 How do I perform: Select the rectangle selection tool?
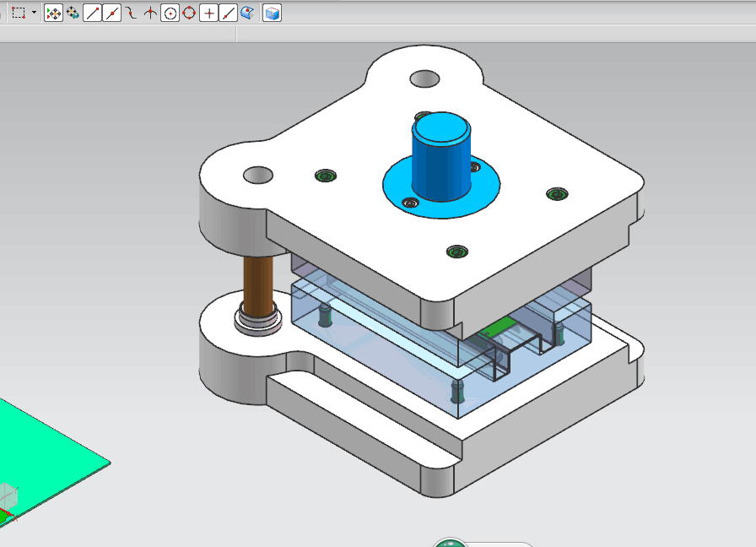pos(19,13)
